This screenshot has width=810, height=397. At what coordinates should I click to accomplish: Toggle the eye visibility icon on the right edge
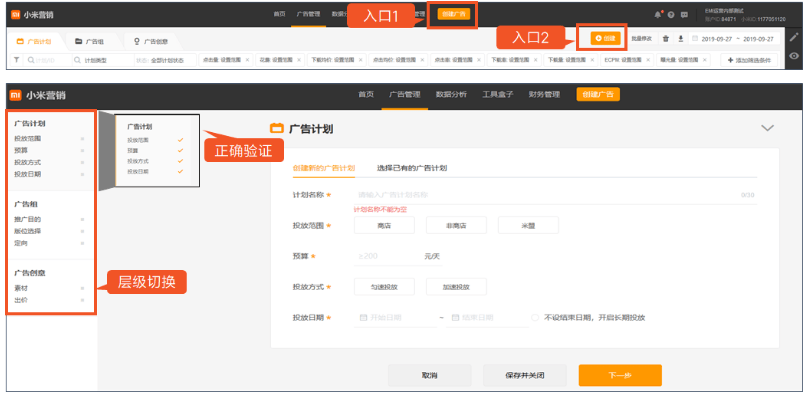795,56
